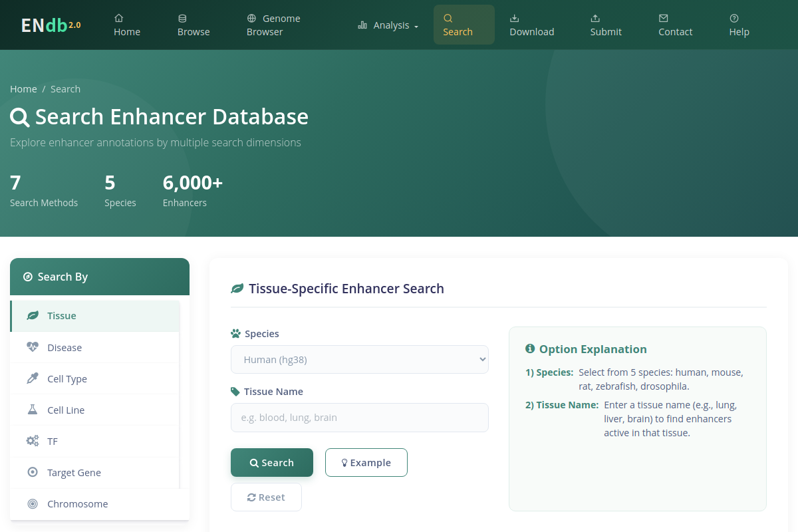Click the 'Search Enhancer Database' title
This screenshot has height=532, width=798.
pyautogui.click(x=172, y=117)
